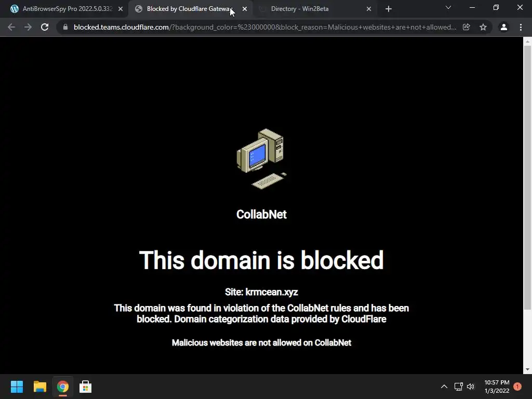This screenshot has width=532, height=399.
Task: Click the 'This domain is blocked' heading
Action: (261, 260)
